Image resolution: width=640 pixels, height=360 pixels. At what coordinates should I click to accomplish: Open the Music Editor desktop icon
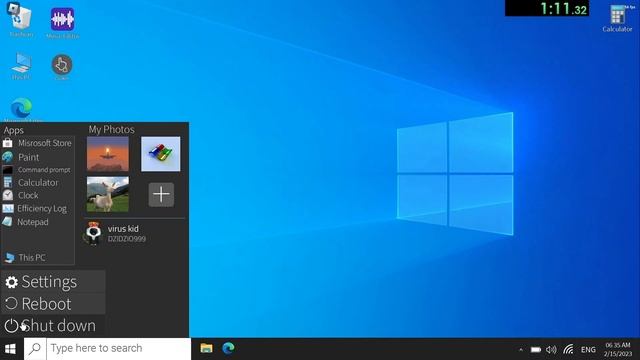62,22
